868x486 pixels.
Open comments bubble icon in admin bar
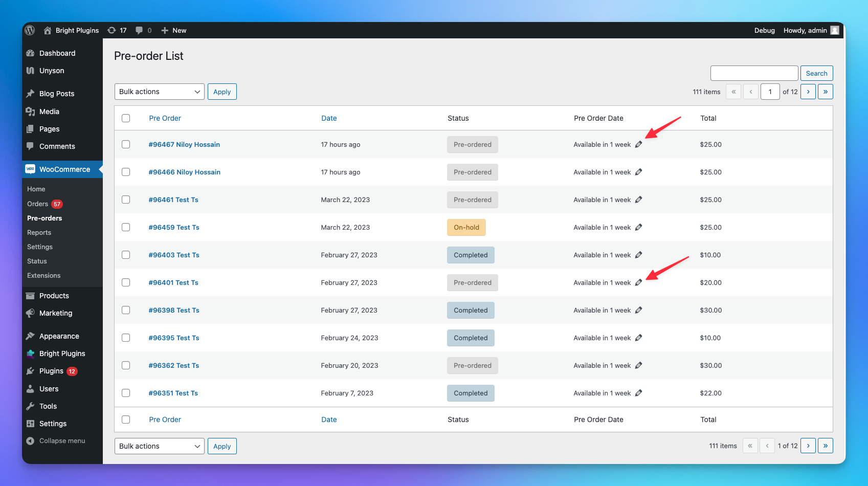139,31
